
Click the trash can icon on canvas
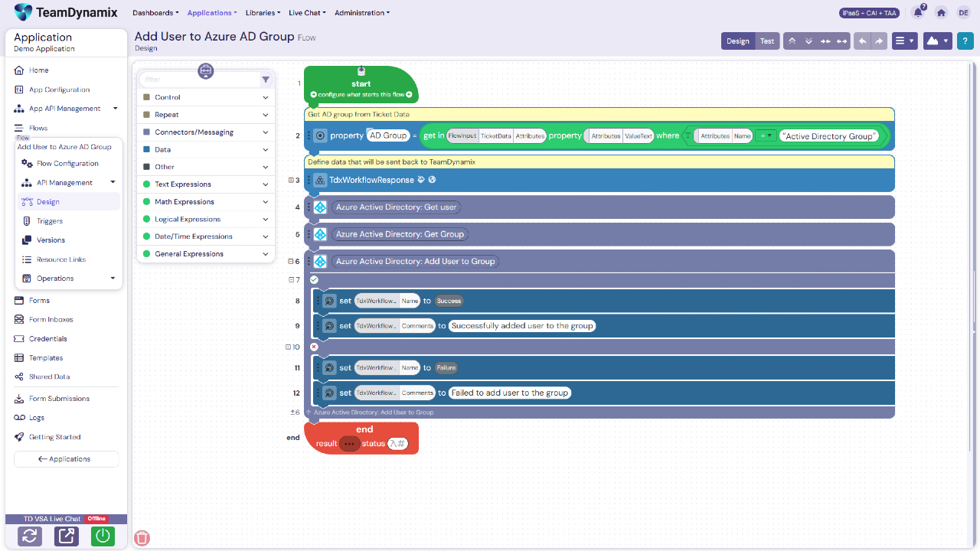pos(142,538)
